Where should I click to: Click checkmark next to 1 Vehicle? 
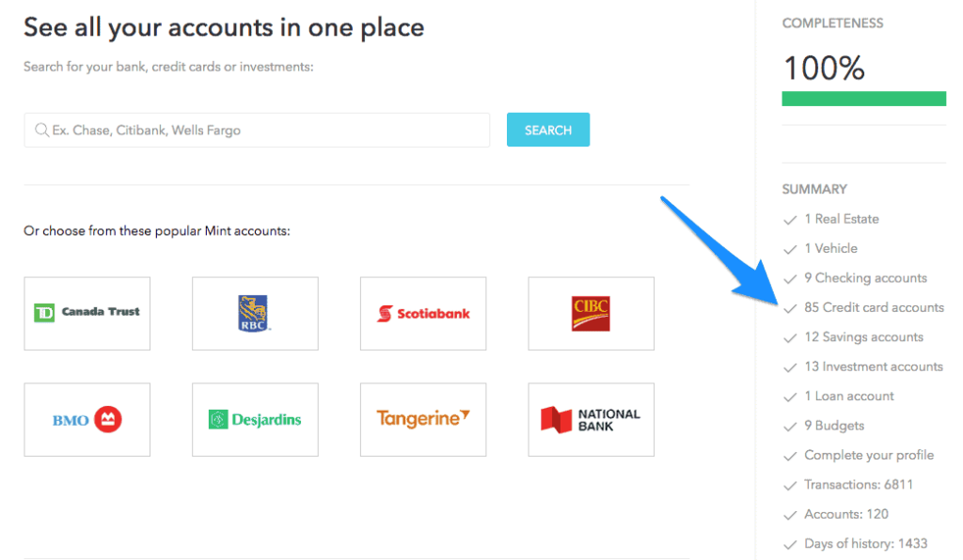pos(789,249)
